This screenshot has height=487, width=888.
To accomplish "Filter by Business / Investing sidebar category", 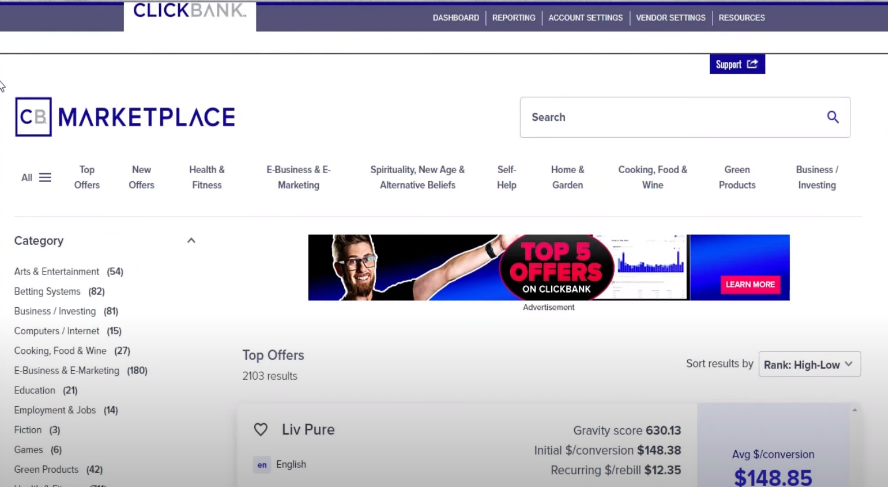I will click(66, 311).
